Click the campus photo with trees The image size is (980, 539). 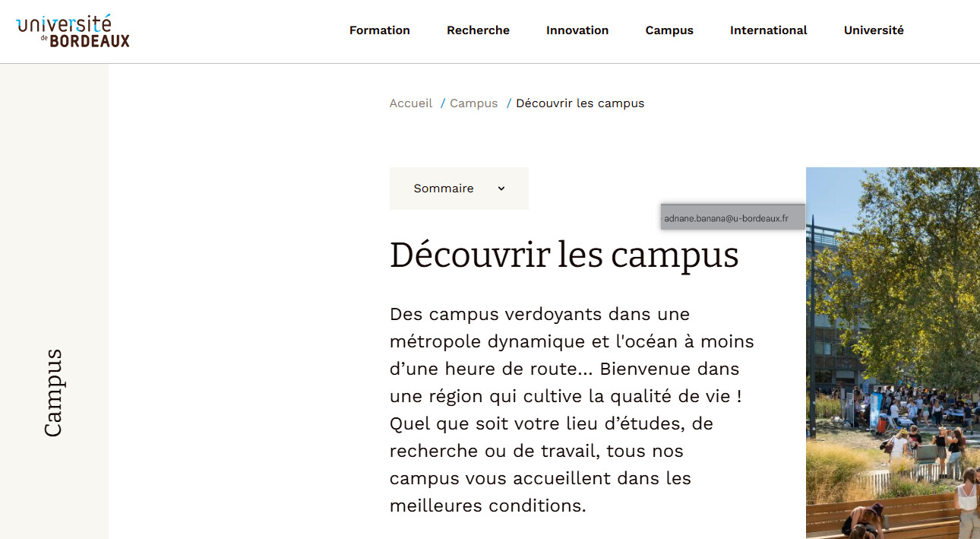(893, 353)
